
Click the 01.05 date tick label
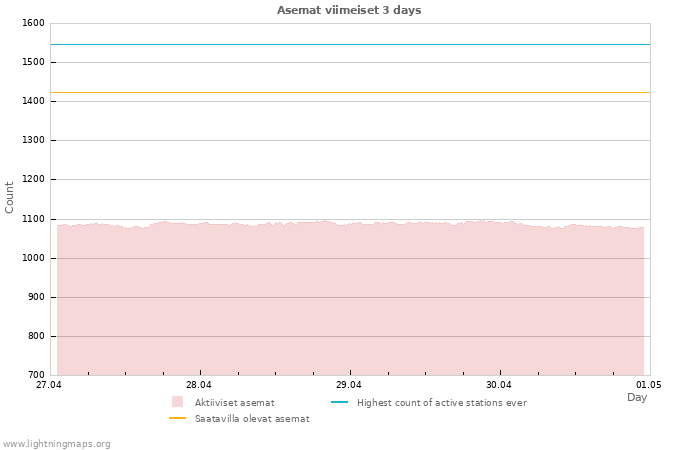[x=649, y=384]
